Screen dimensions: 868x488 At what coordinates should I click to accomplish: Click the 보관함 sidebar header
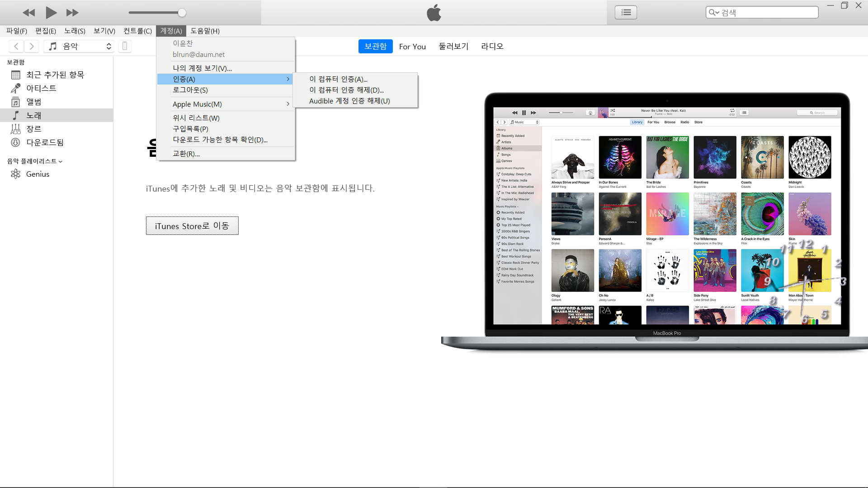[x=16, y=62]
